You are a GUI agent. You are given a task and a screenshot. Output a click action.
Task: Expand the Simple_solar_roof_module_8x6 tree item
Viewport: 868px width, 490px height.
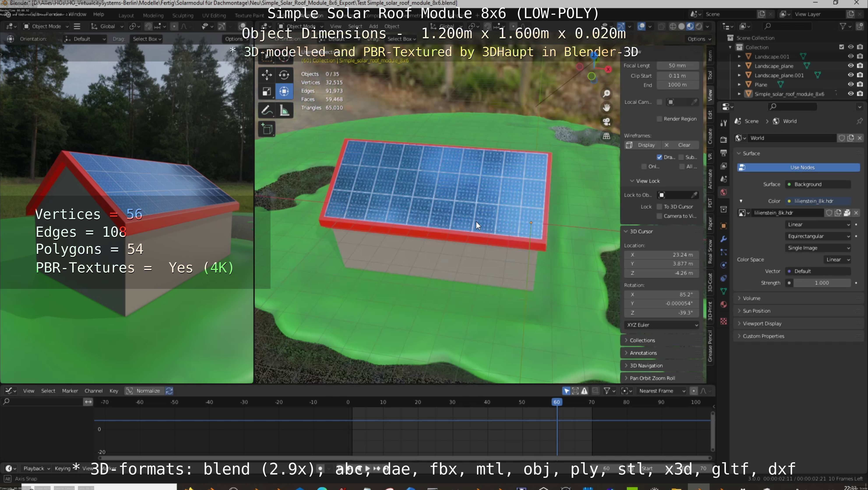(739, 94)
